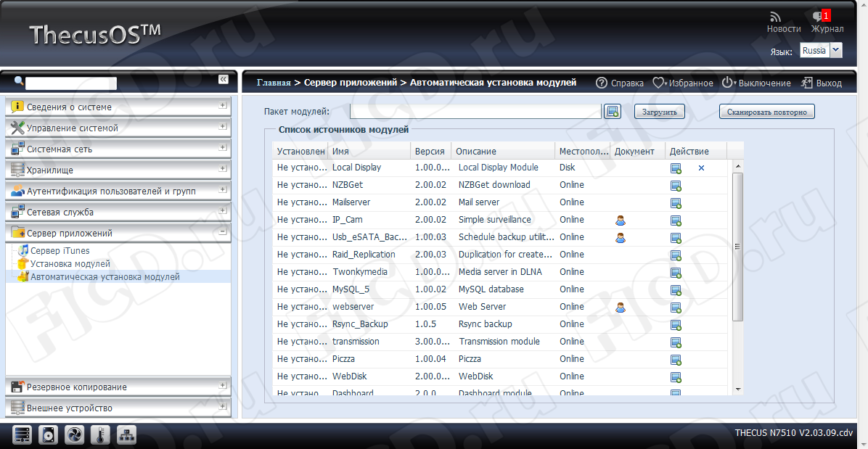Click the Сканировать повторно button

pyautogui.click(x=767, y=112)
